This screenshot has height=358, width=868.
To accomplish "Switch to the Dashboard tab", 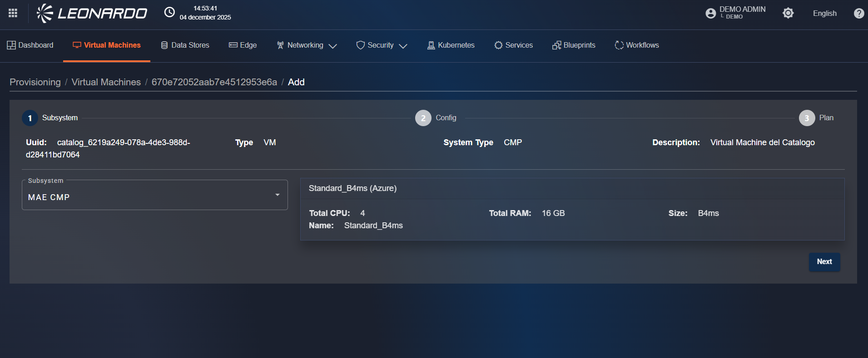I will click(x=30, y=45).
